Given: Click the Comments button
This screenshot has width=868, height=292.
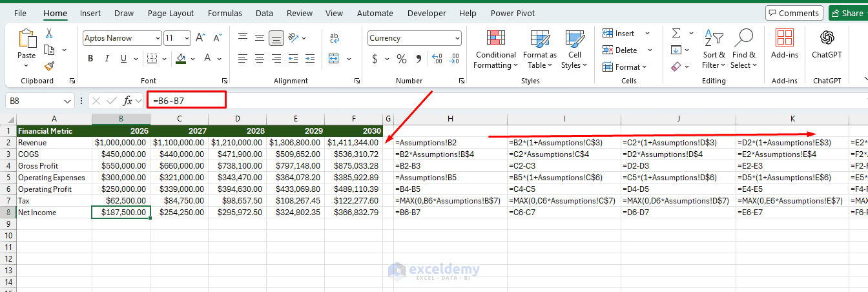Looking at the screenshot, I should click(x=794, y=13).
